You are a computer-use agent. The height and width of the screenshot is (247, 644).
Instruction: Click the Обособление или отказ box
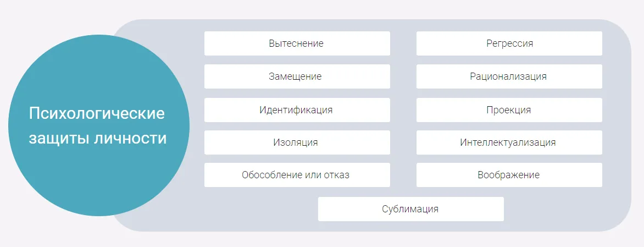click(x=297, y=175)
